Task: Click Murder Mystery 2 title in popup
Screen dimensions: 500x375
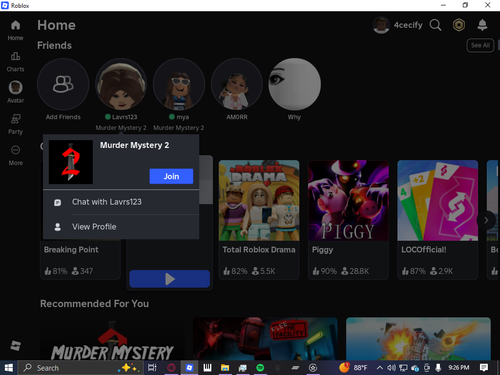Action: point(135,145)
